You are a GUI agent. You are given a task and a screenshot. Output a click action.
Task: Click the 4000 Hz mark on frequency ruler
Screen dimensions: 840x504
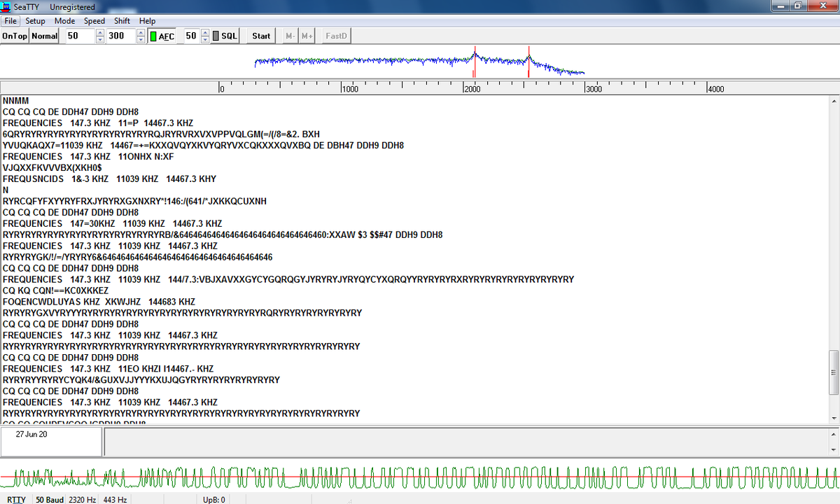(715, 89)
